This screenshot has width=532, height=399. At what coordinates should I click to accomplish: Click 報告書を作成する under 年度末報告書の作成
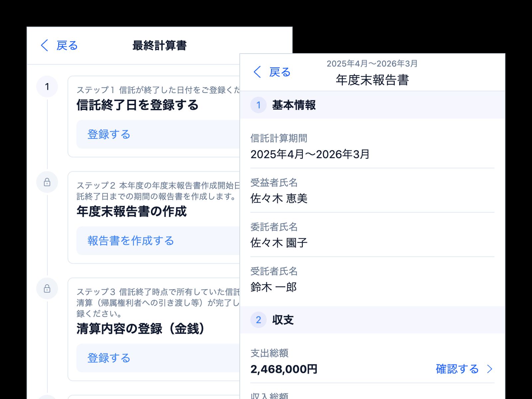[130, 241]
